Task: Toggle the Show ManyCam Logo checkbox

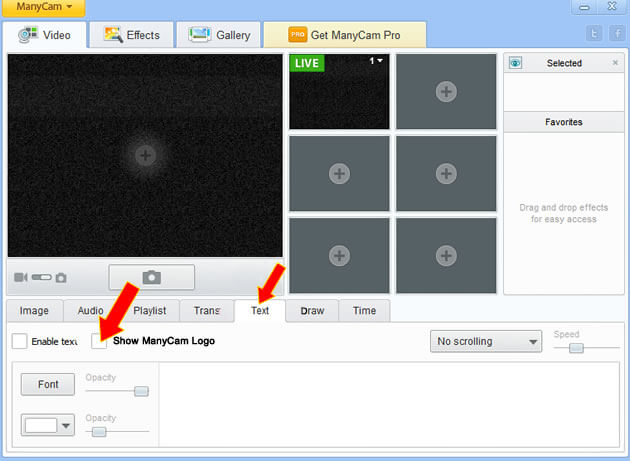Action: pos(99,341)
